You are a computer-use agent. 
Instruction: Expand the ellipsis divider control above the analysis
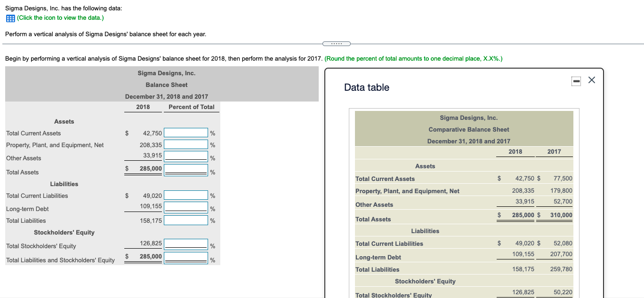pyautogui.click(x=337, y=43)
